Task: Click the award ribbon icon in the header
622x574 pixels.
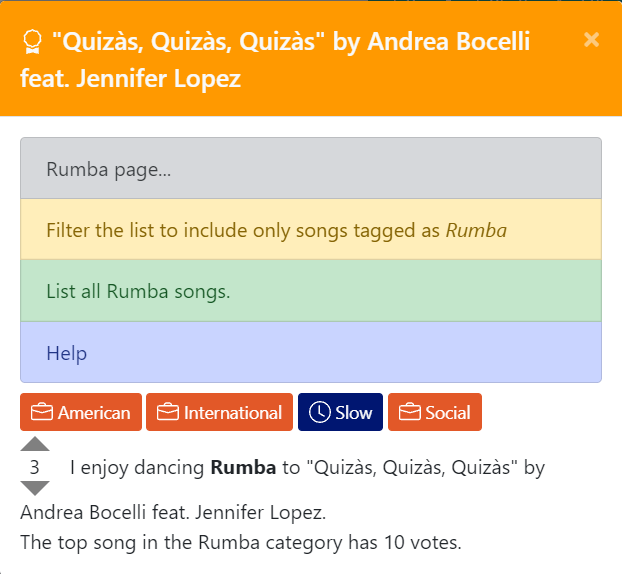Action: [32, 42]
